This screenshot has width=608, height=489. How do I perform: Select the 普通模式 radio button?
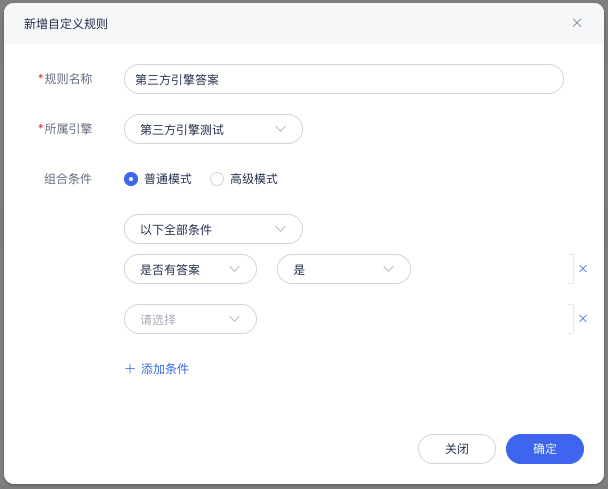coord(131,179)
